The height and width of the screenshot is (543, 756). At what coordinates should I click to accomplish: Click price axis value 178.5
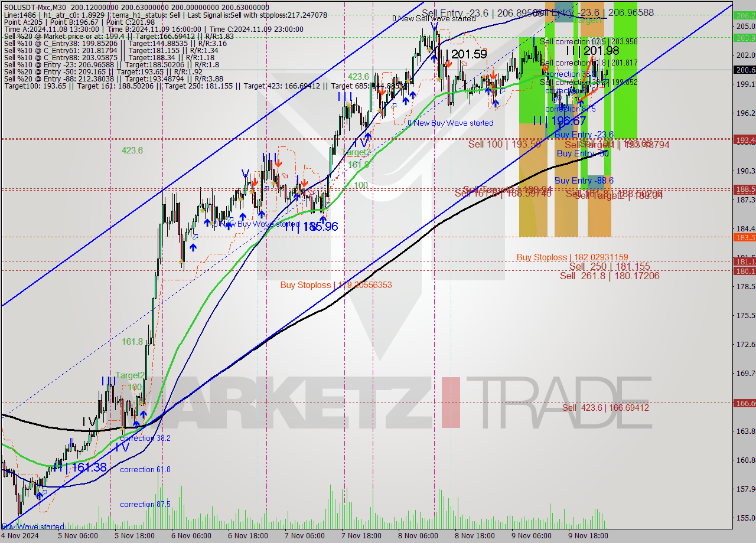(x=745, y=286)
